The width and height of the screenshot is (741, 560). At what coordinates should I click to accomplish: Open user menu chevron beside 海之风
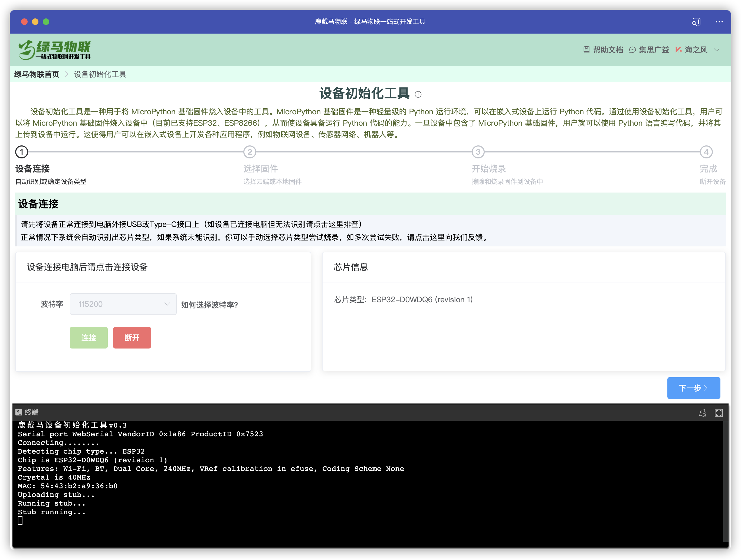(x=717, y=49)
